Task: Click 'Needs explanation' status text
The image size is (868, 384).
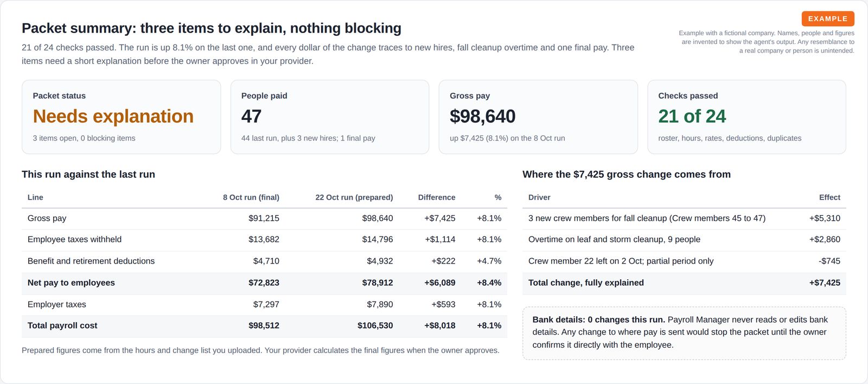Action: tap(113, 116)
